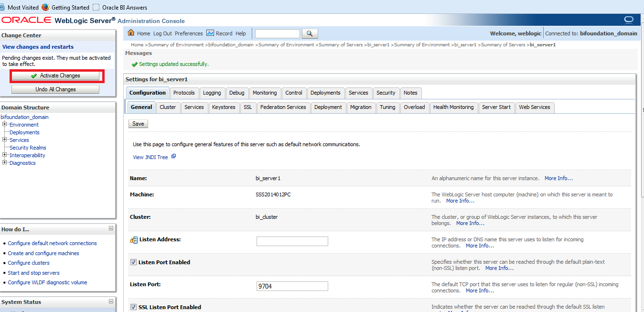Viewport: 644px width, 312px height.
Task: Click the Activate Changes button
Action: click(x=55, y=75)
